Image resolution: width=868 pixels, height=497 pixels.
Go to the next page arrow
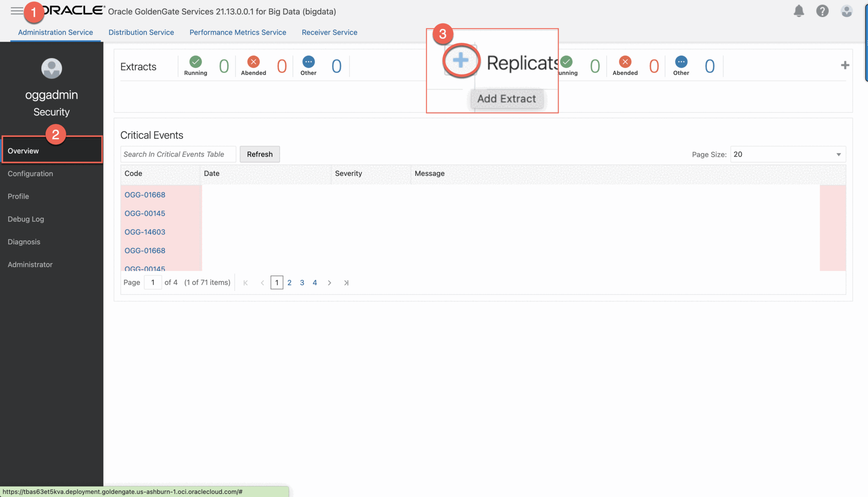click(330, 283)
